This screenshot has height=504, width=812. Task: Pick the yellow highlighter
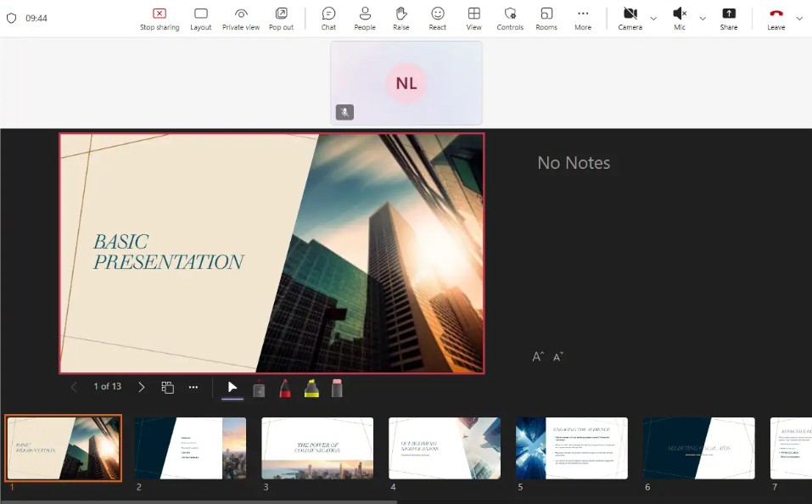(311, 389)
